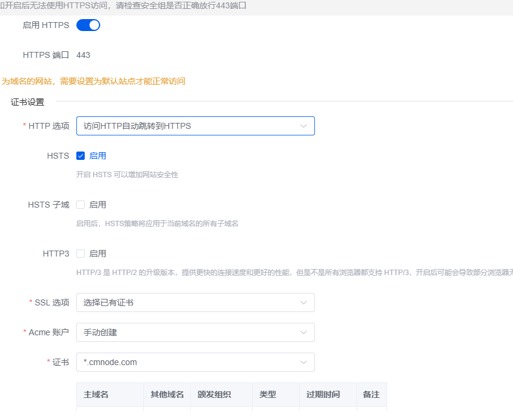The height and width of the screenshot is (420, 513).
Task: Open the HTTP 选项 dropdown
Action: point(195,126)
